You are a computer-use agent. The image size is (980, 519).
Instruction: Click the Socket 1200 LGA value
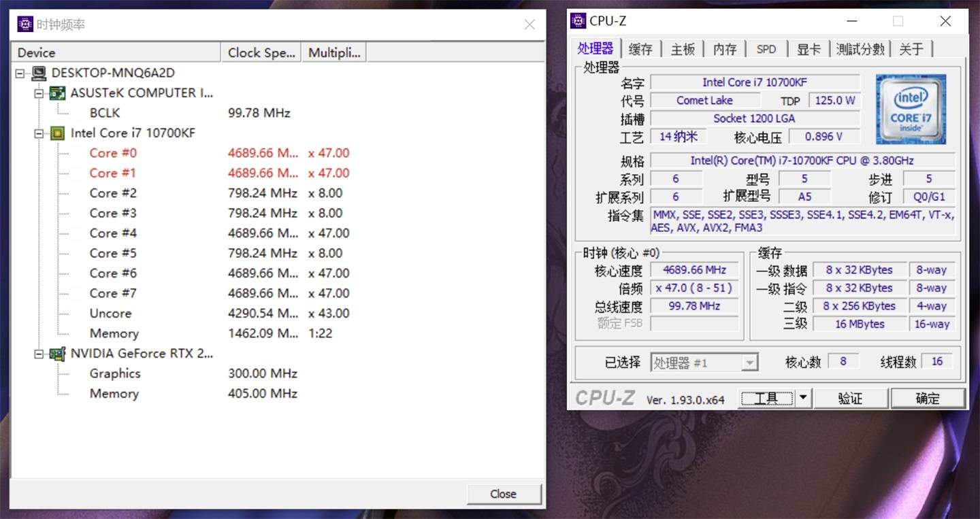pos(755,118)
